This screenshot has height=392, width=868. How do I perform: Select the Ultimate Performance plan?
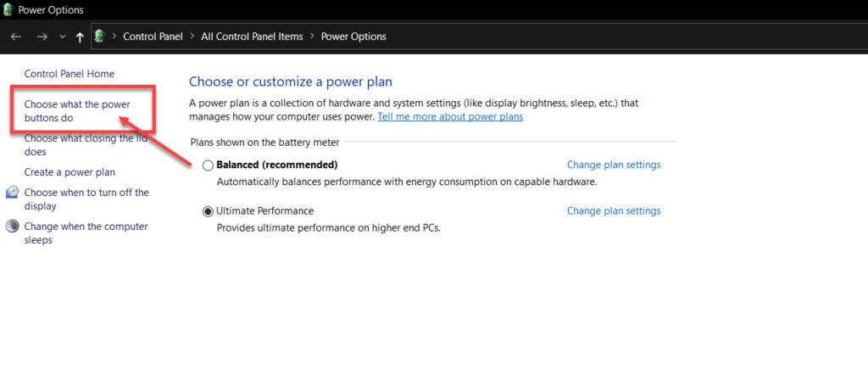pos(209,211)
